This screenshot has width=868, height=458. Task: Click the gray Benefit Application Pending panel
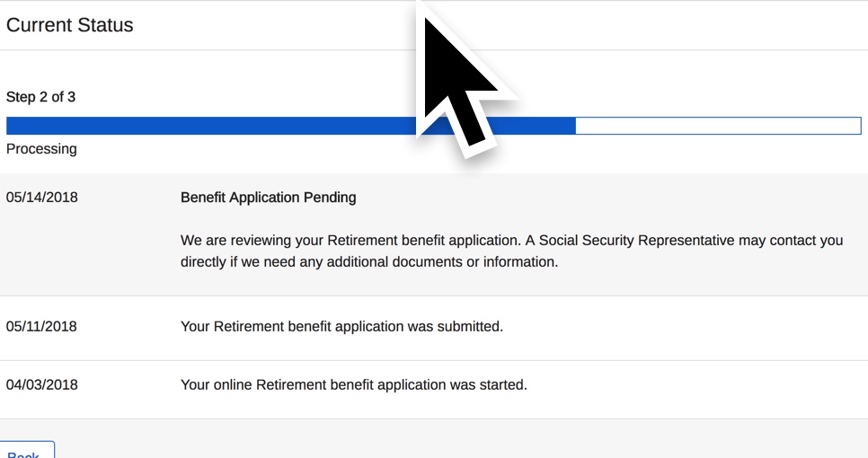434,234
